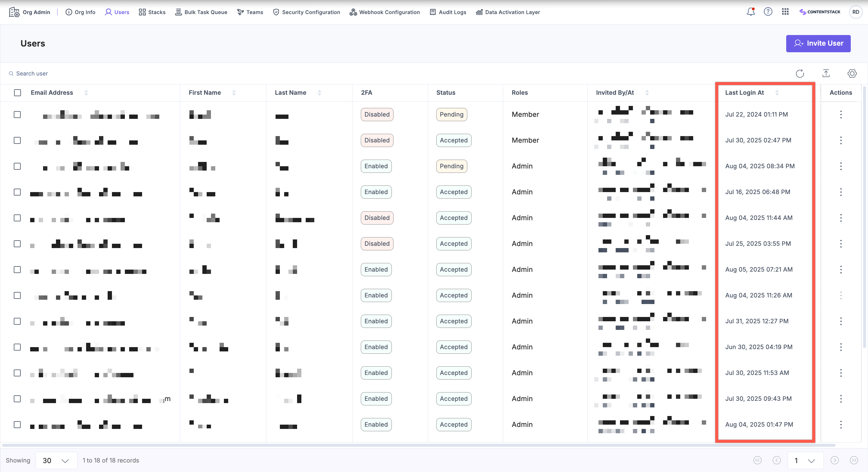Click the refresh users list icon
Viewport: 868px width, 472px height.
[x=800, y=73]
